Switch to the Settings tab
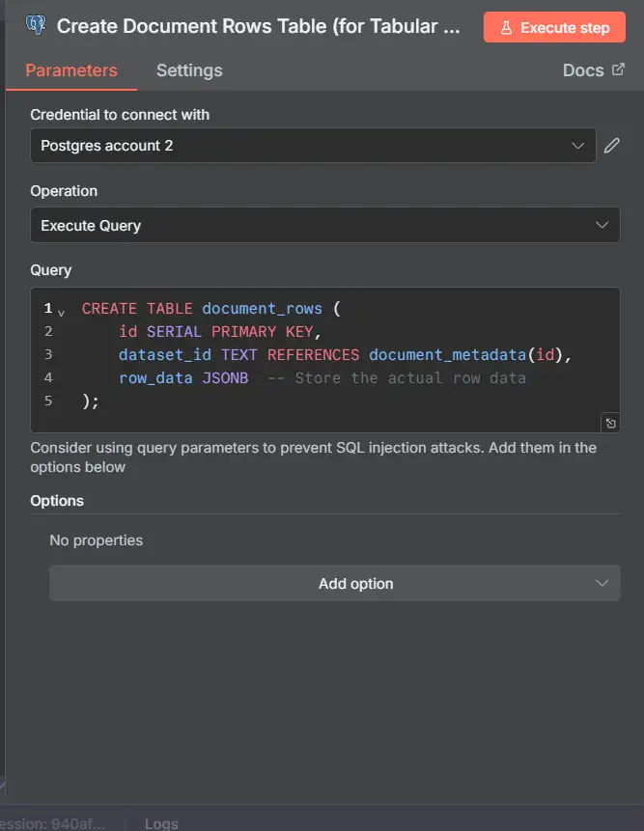 (189, 70)
